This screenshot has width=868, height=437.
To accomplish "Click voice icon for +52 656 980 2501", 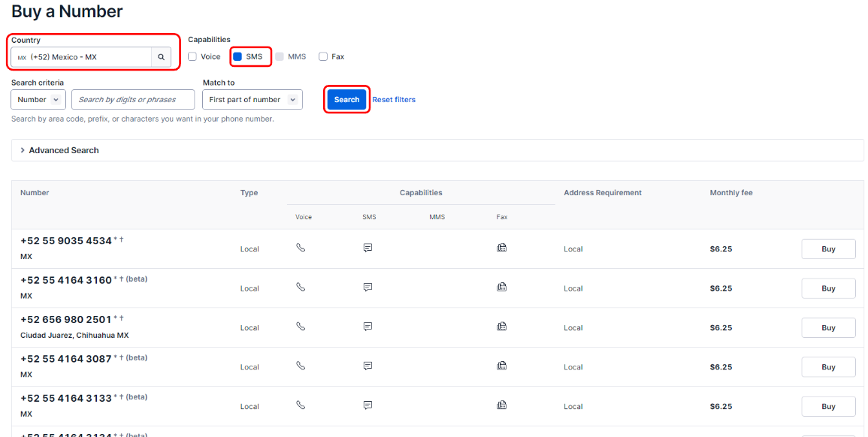I will pos(301,327).
